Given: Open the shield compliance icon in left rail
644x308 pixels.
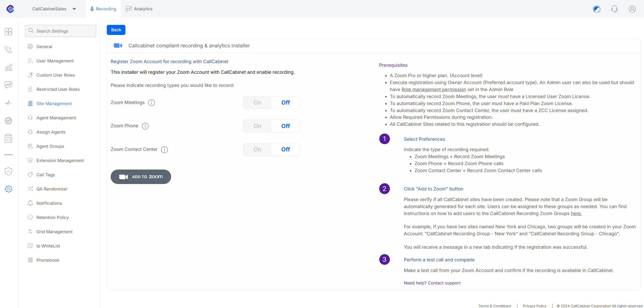Looking at the screenshot, I should coord(9,171).
